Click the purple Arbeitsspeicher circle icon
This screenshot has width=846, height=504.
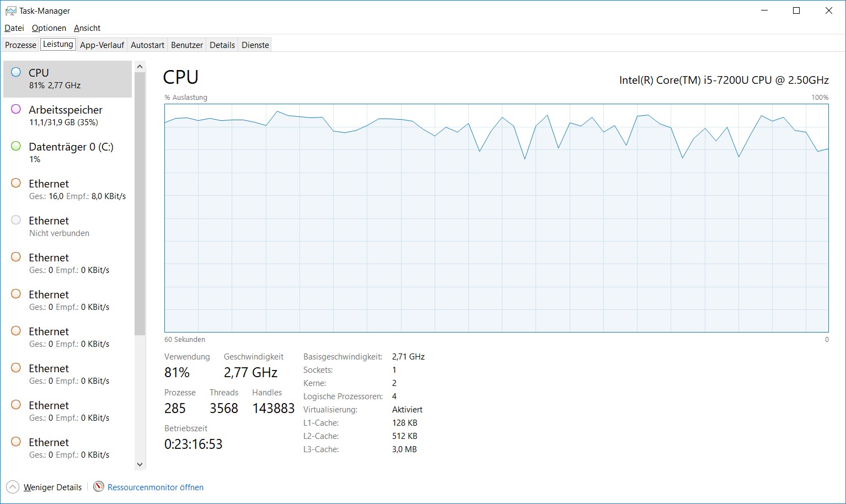coord(16,109)
